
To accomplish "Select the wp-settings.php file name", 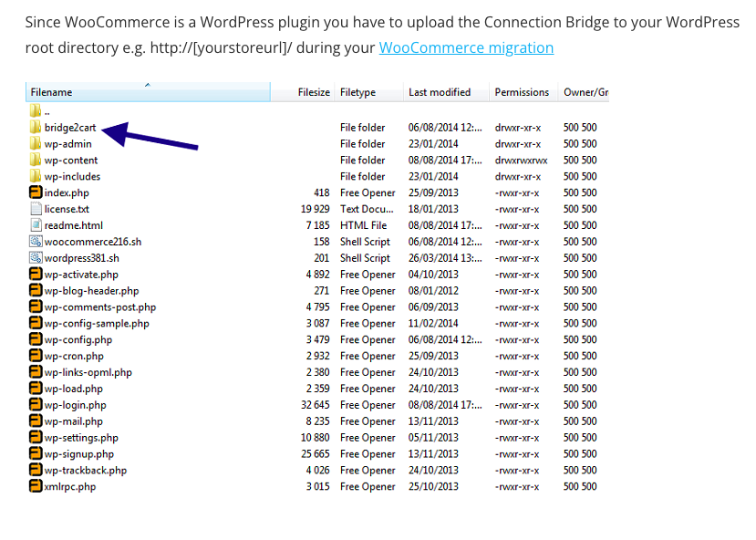I will coord(81,438).
